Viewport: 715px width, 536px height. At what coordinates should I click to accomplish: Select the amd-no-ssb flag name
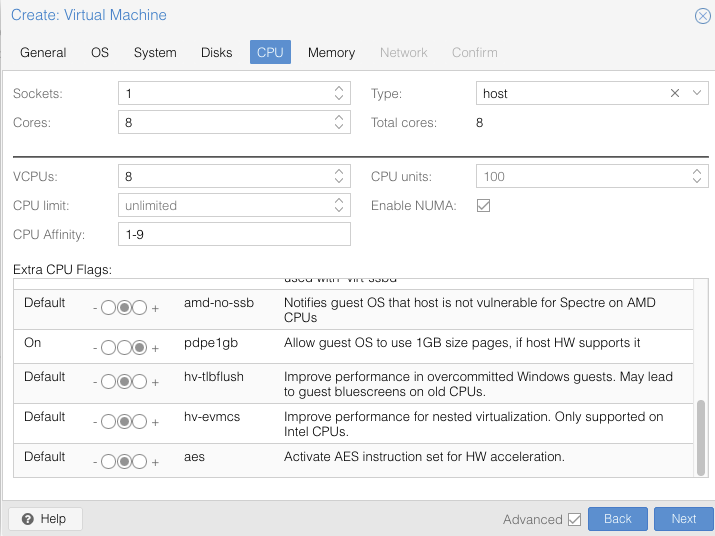(219, 303)
